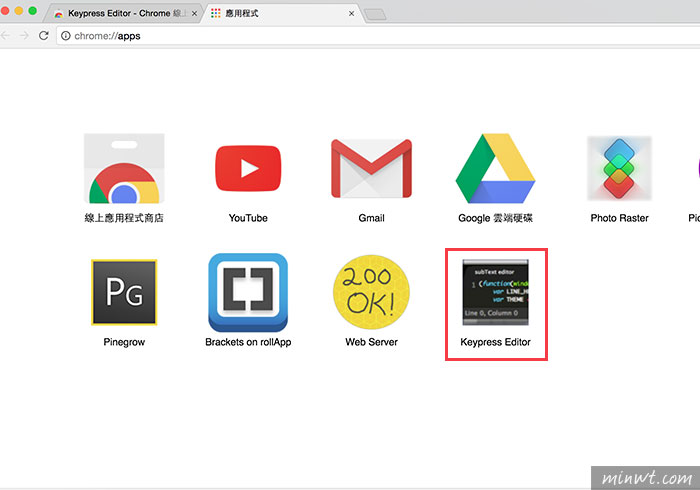Click the Gmail label text
Screen dimensions: 700x490
pos(371,218)
